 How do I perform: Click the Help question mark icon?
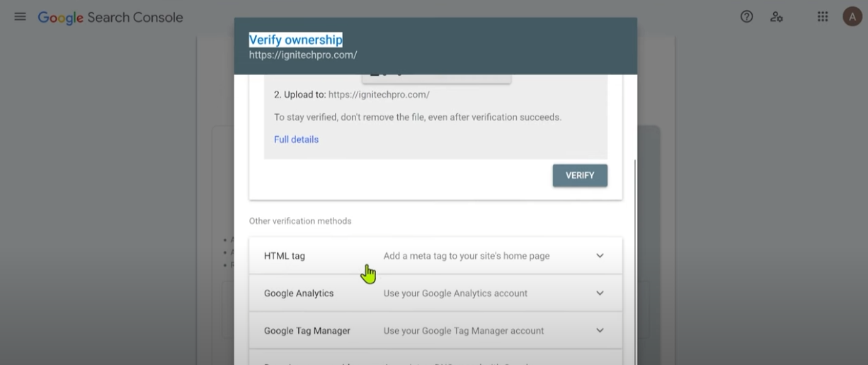pos(746,16)
